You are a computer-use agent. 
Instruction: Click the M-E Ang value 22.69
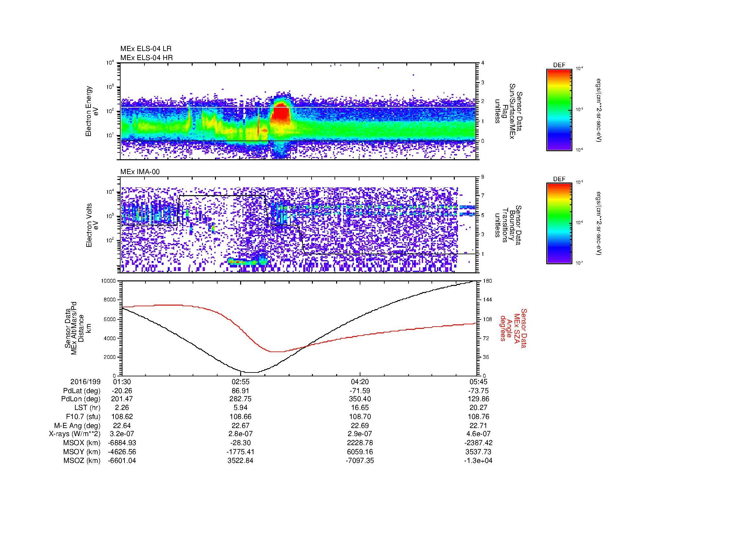point(360,425)
